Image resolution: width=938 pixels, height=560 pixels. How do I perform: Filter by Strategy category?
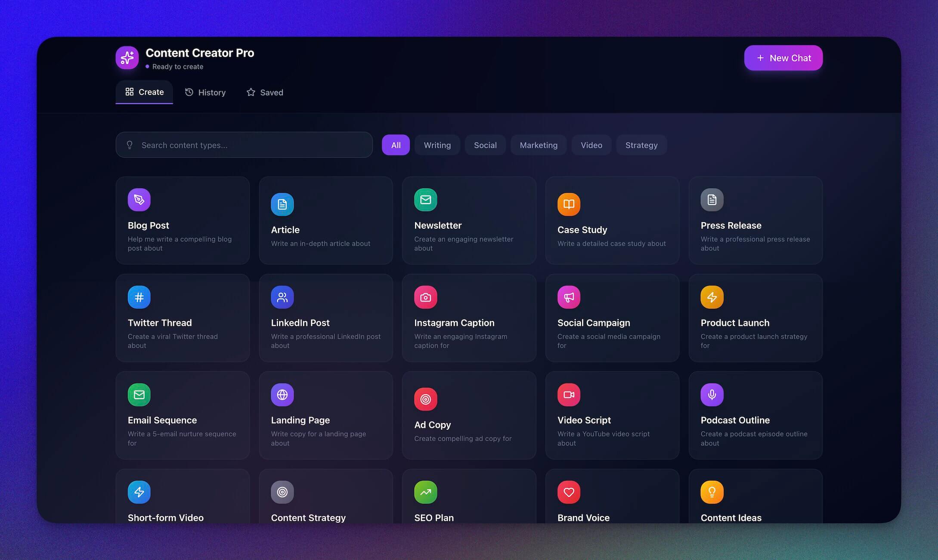[x=641, y=145]
